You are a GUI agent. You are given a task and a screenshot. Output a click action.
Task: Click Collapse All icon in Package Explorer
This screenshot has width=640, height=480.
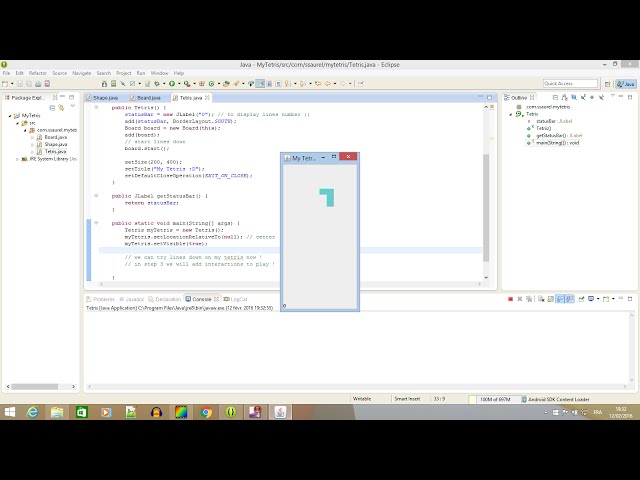[52, 108]
